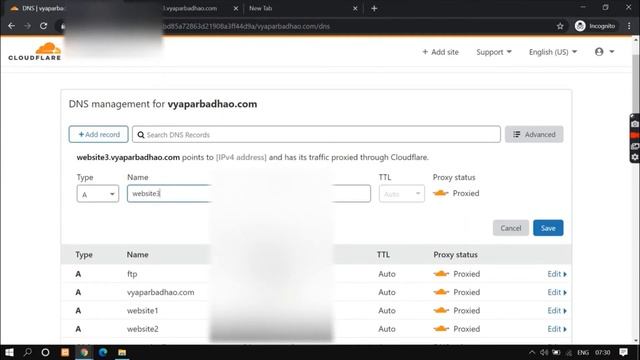
Task: Open the TTL Auto dropdown
Action: click(402, 194)
